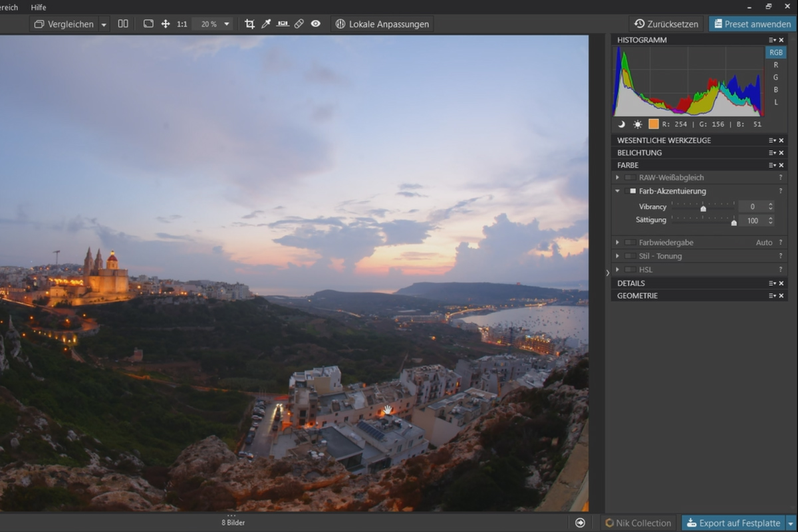Open help for HSL
Viewport: 798px width, 532px height.
click(x=781, y=269)
